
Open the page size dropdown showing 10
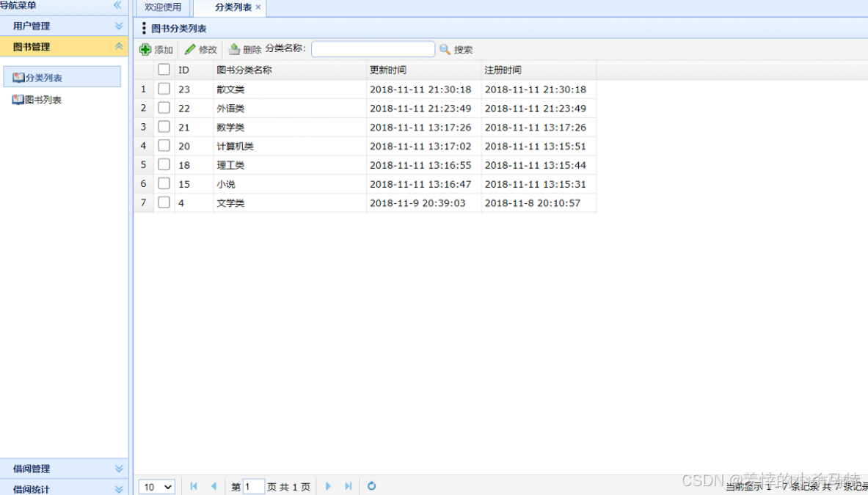(x=156, y=486)
